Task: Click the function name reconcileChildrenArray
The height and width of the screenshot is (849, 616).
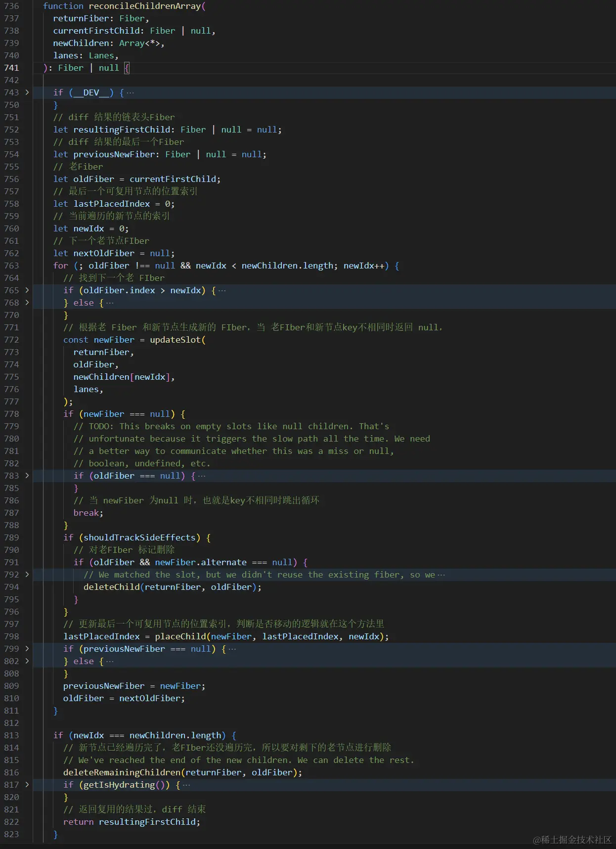Action: [145, 6]
